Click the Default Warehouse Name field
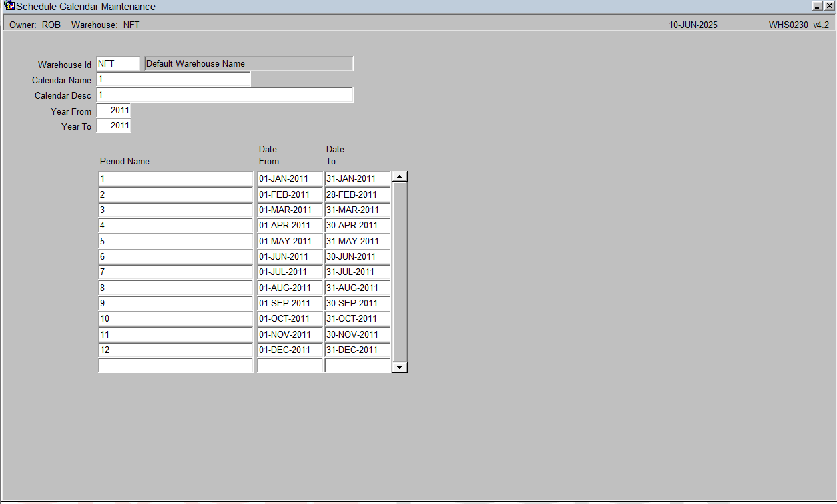The image size is (837, 504). [x=249, y=64]
